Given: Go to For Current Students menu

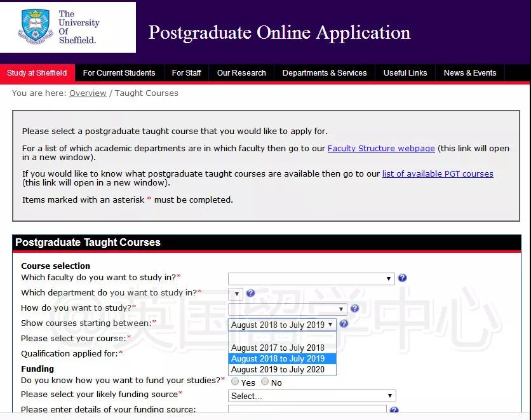Looking at the screenshot, I should pyautogui.click(x=119, y=73).
